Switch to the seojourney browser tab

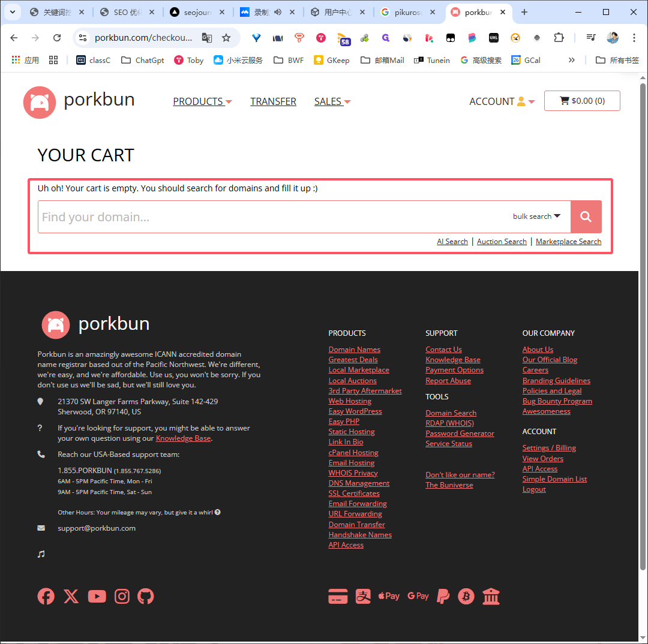[x=197, y=13]
